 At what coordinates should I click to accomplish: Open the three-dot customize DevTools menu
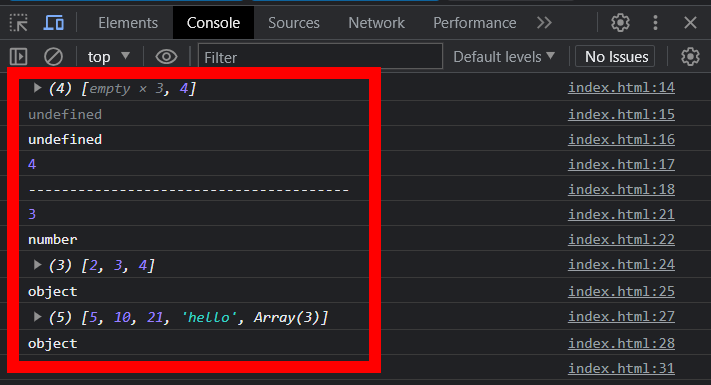[655, 23]
